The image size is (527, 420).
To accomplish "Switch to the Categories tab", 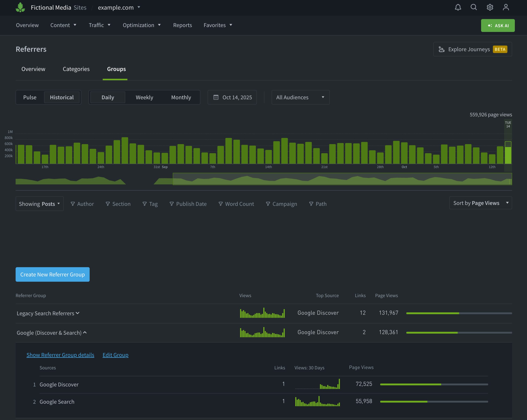I will pos(76,69).
